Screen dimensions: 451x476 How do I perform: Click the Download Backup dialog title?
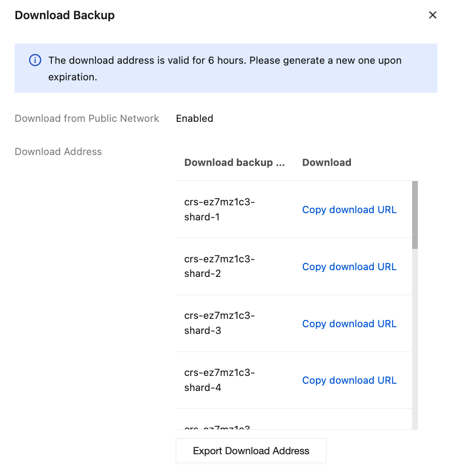pos(65,16)
